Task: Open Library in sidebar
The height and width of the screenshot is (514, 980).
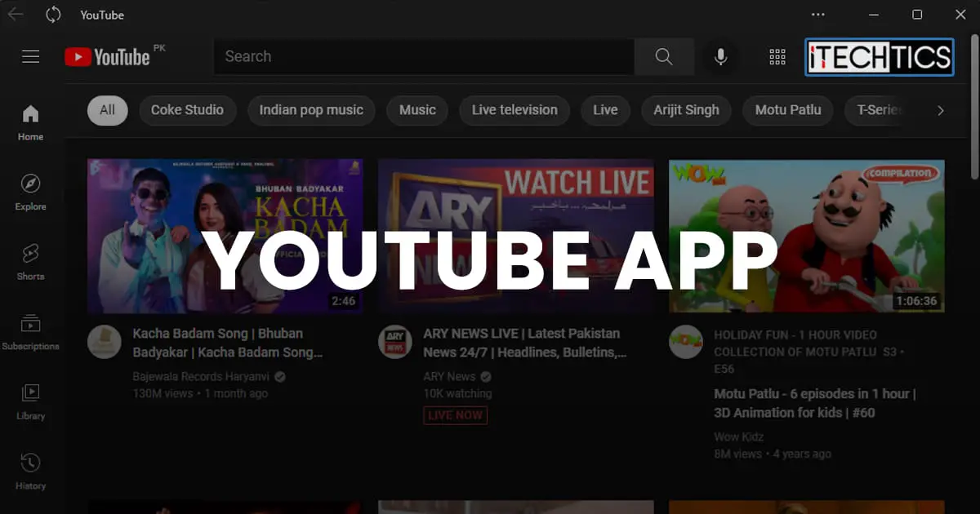Action: (31, 401)
